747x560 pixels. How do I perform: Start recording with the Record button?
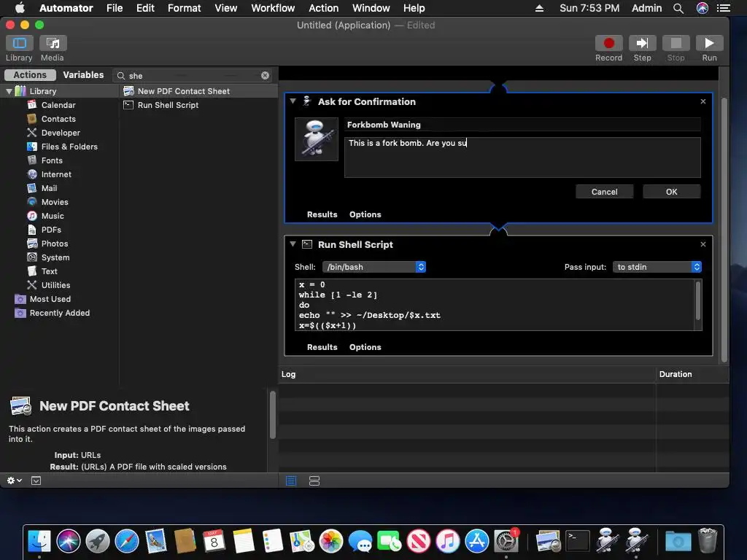pos(608,43)
